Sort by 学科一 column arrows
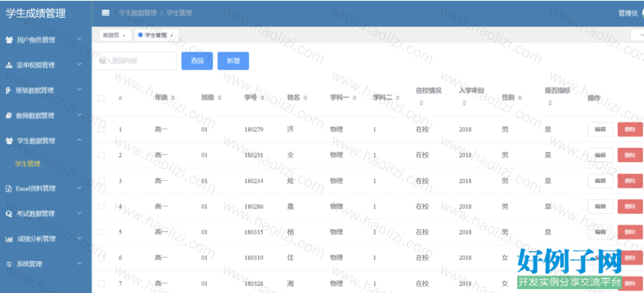This screenshot has height=293, width=644. pos(354,98)
